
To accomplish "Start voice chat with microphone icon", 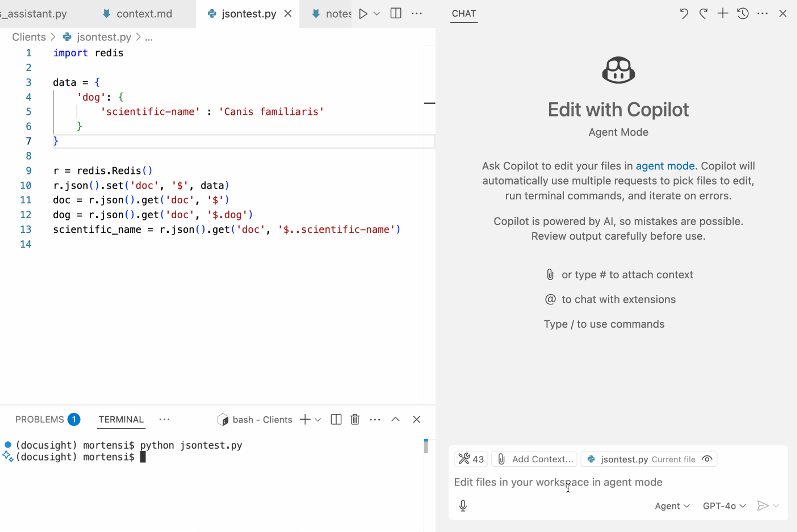I will pos(463,506).
